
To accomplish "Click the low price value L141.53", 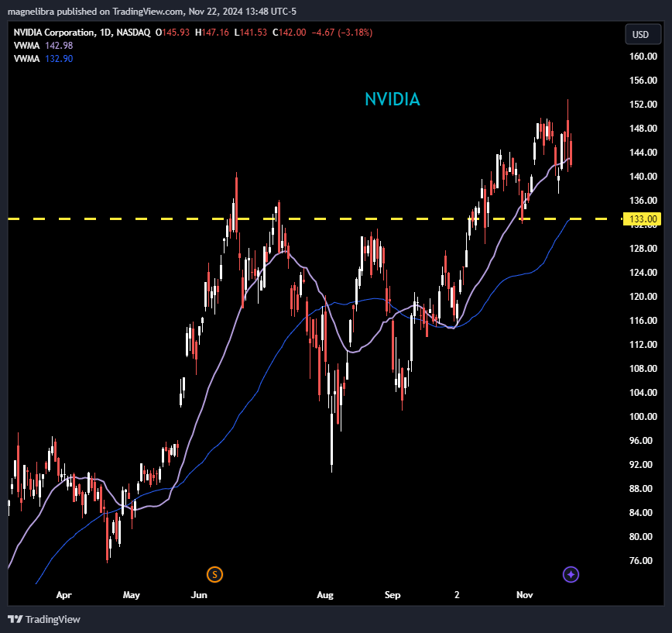I will [x=250, y=33].
